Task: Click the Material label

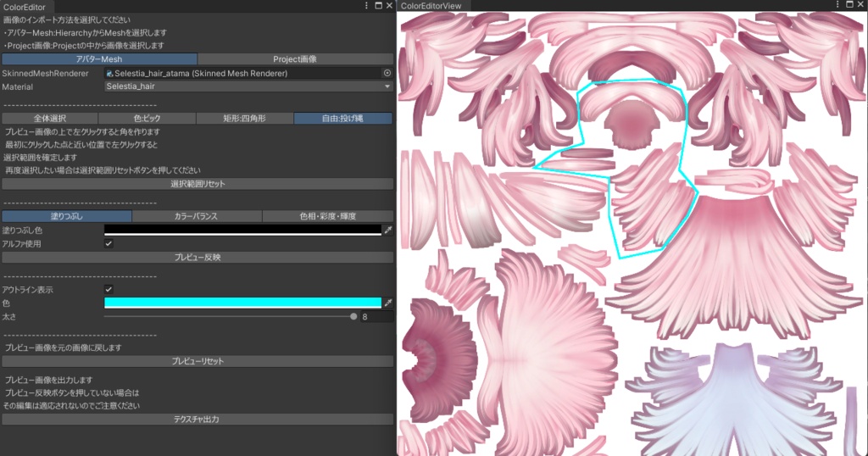Action: click(18, 87)
